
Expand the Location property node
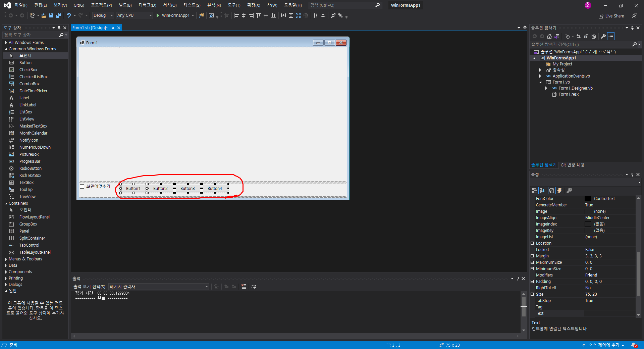tap(532, 243)
